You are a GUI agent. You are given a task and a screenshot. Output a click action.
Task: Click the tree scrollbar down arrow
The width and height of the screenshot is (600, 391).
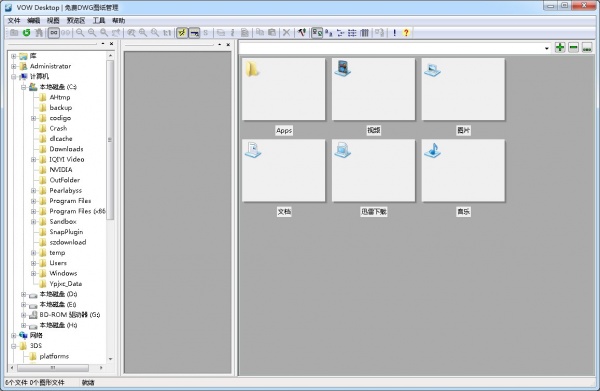pyautogui.click(x=110, y=359)
